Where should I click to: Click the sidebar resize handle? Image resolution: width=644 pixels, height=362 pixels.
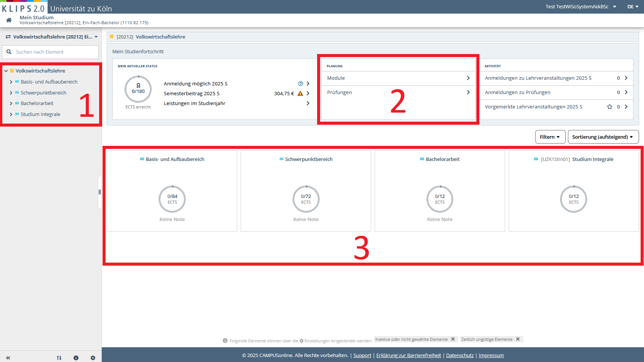100,192
